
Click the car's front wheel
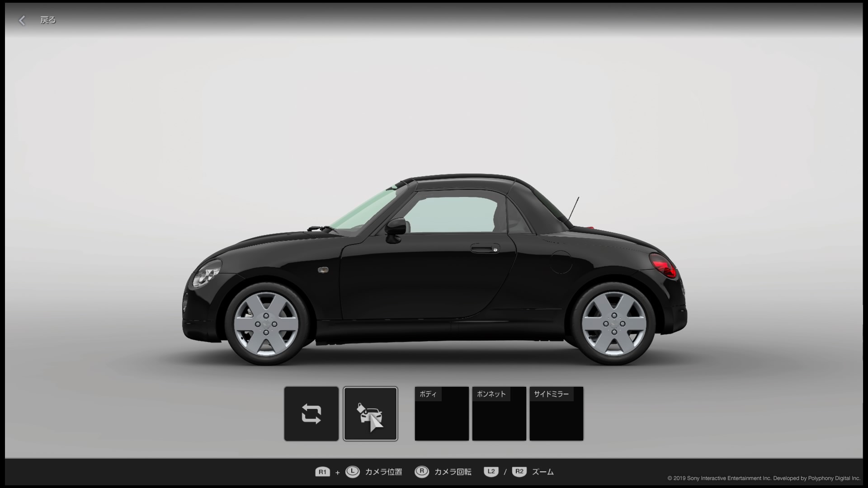tap(266, 324)
